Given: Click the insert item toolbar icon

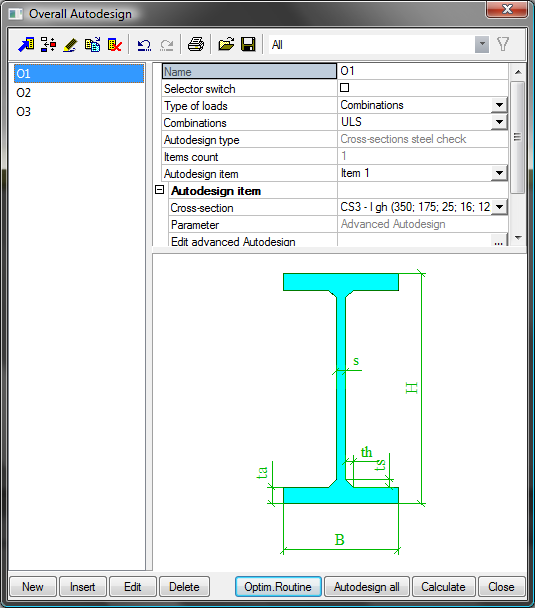Looking at the screenshot, I should 48,45.
